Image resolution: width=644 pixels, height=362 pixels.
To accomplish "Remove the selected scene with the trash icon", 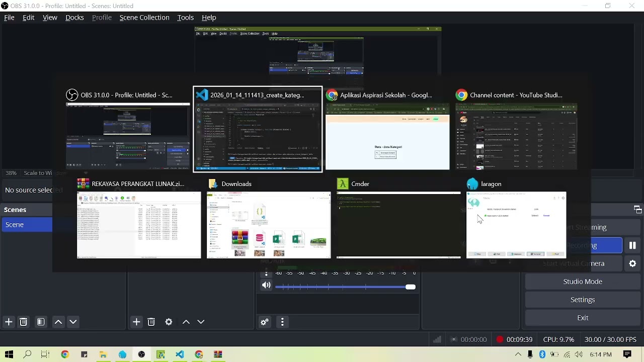I will click(x=23, y=322).
